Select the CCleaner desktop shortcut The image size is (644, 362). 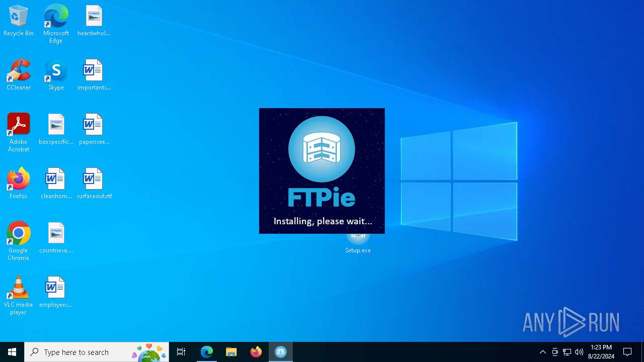pyautogui.click(x=19, y=75)
